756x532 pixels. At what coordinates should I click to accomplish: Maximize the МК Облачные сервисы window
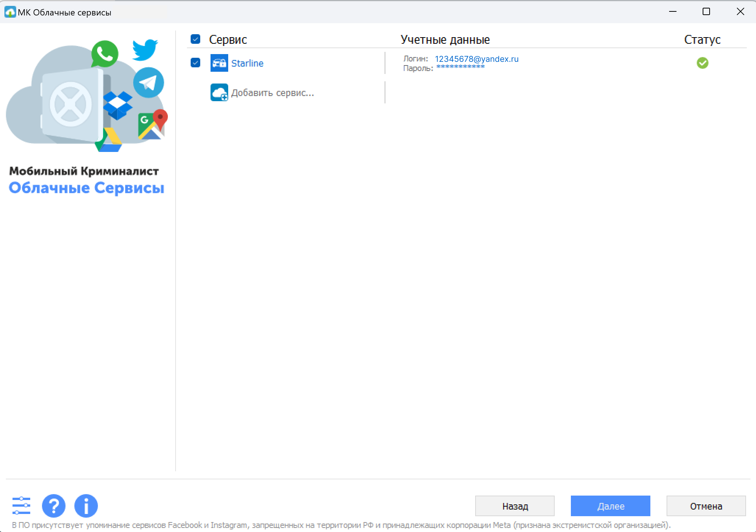tap(706, 12)
